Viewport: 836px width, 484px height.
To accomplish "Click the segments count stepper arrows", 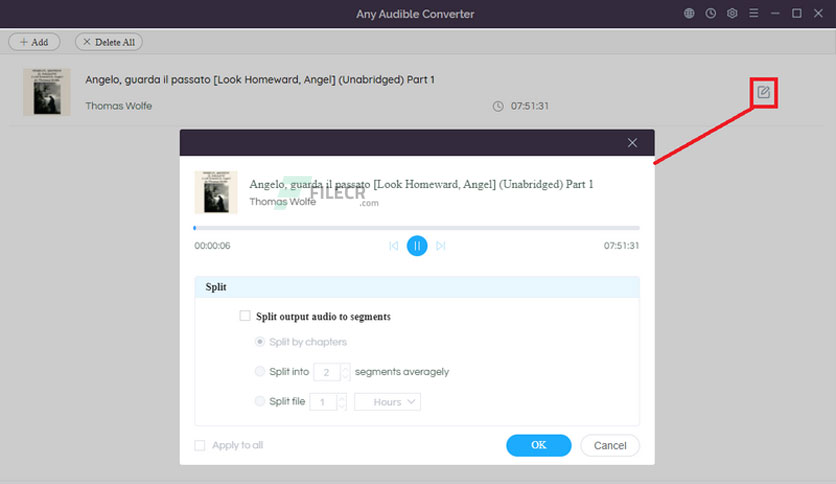I will [x=345, y=372].
